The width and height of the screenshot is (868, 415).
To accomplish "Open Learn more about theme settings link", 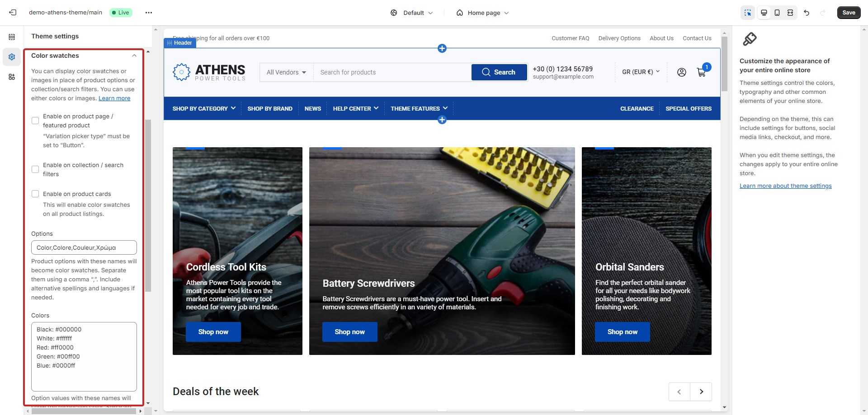I will [x=785, y=186].
